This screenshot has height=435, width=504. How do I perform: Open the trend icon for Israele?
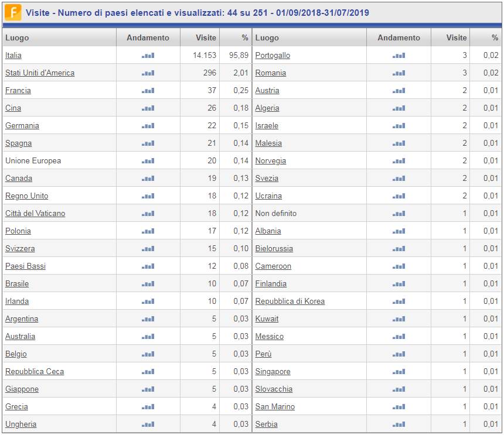coord(399,126)
